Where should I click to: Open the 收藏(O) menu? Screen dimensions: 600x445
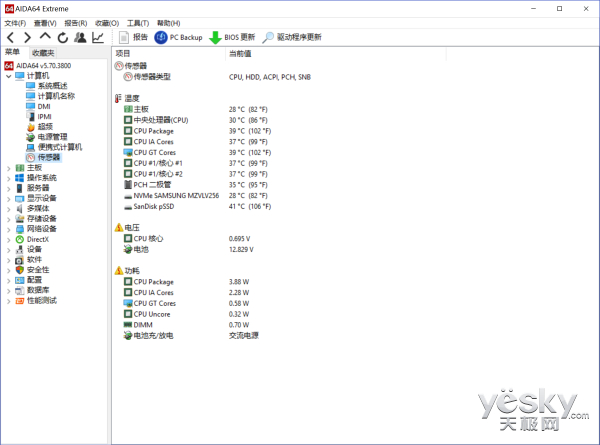point(107,23)
